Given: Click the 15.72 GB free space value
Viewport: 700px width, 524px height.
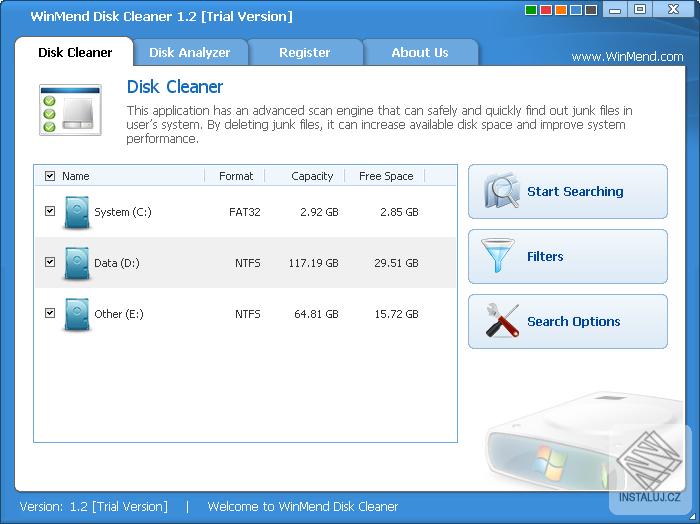Looking at the screenshot, I should coord(396,314).
